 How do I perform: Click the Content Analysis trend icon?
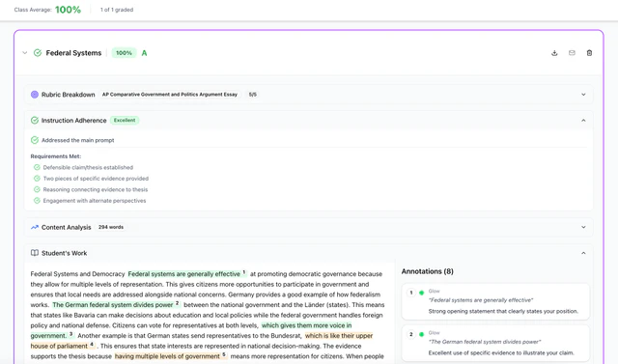click(35, 227)
